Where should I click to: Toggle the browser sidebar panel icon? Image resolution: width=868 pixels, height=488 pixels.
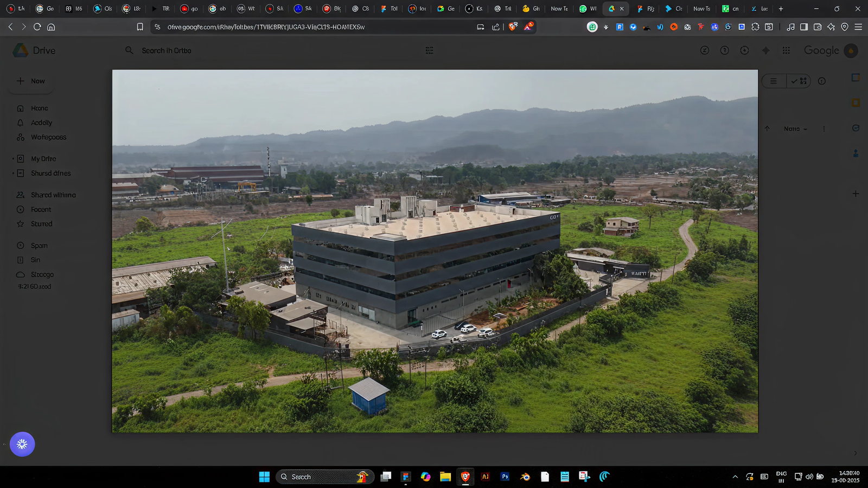(x=804, y=27)
